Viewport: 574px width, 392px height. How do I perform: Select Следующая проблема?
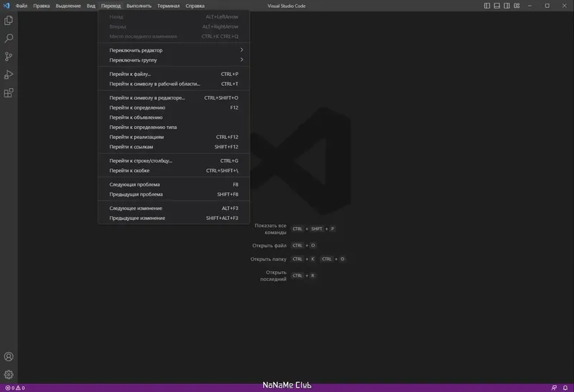tap(174, 184)
